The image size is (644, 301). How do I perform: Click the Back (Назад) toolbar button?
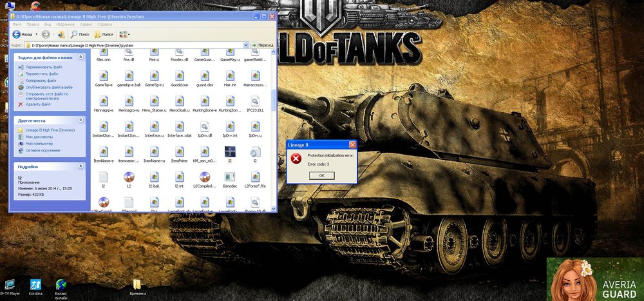(23, 34)
